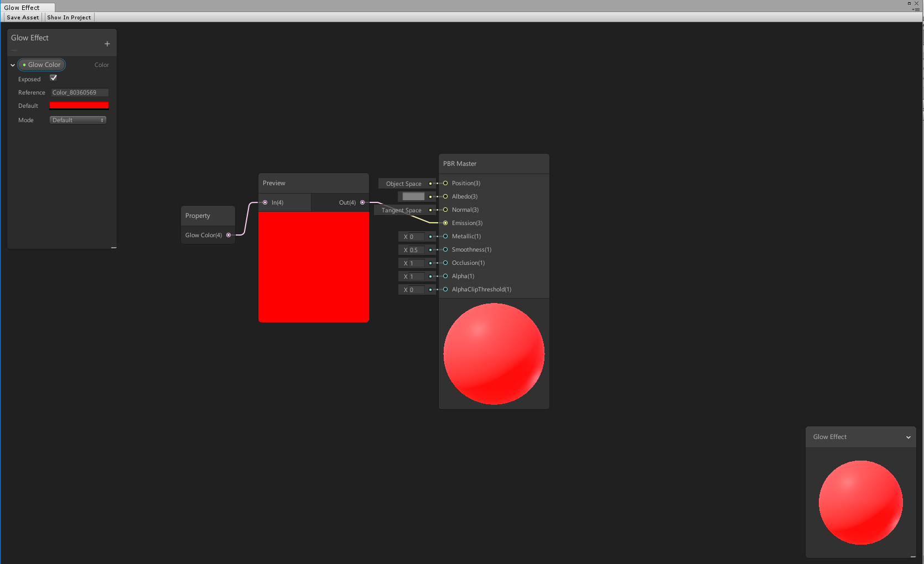Select the Emission(3) port on PBR Master
This screenshot has height=564, width=924.
pyautogui.click(x=445, y=223)
